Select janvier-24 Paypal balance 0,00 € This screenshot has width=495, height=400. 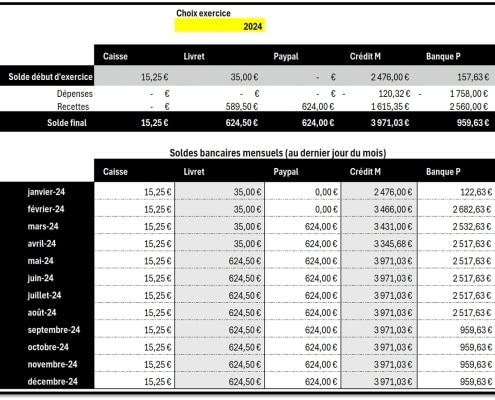[x=326, y=192]
